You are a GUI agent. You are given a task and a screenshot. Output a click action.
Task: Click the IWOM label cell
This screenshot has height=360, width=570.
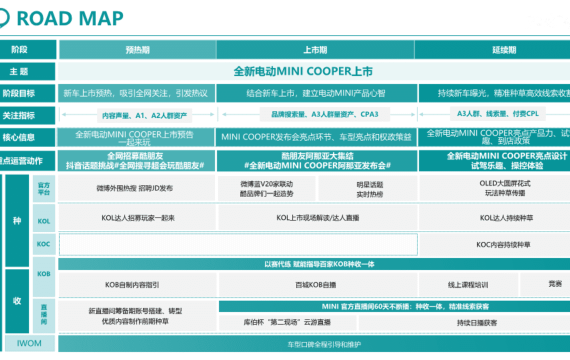30,343
